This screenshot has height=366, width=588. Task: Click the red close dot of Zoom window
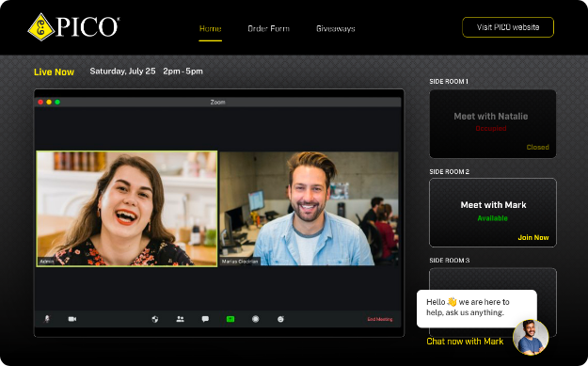[40, 102]
